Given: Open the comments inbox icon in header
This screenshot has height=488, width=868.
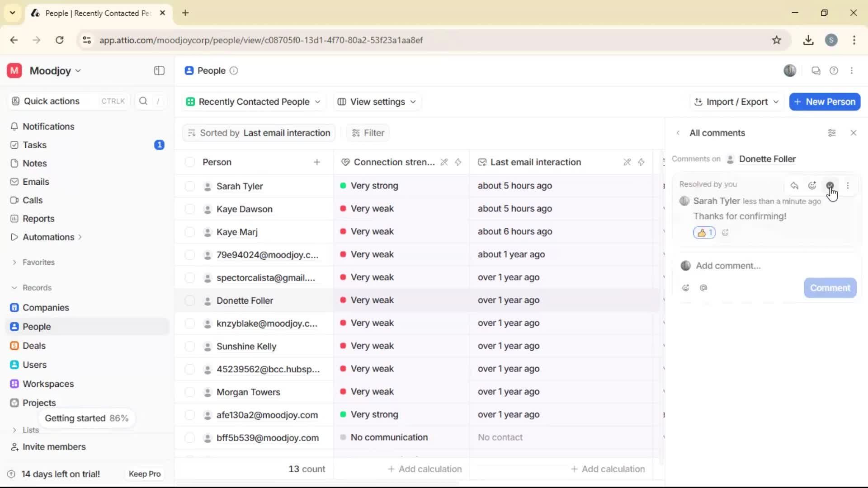Looking at the screenshot, I should (x=816, y=70).
